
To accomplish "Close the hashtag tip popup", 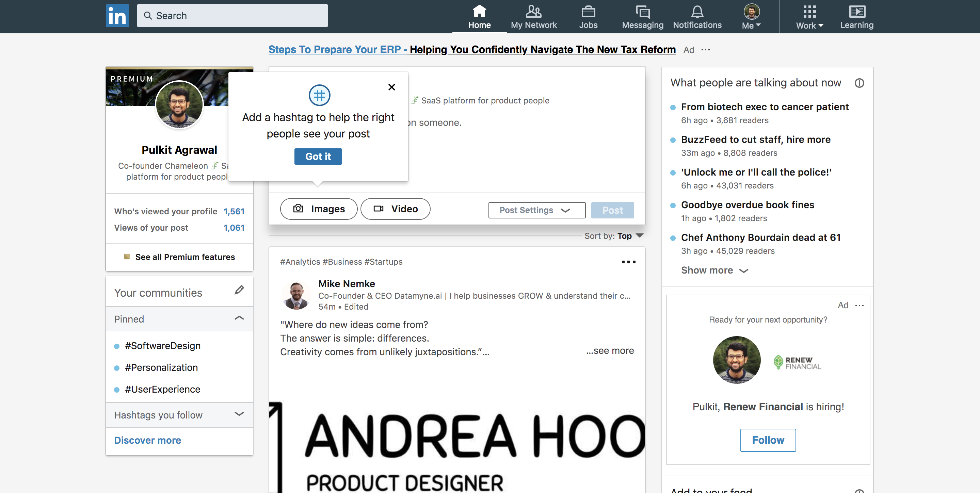I will 391,87.
